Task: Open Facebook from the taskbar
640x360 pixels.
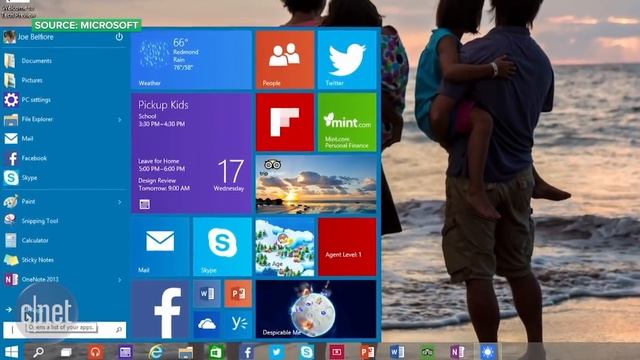Action: pos(247,352)
